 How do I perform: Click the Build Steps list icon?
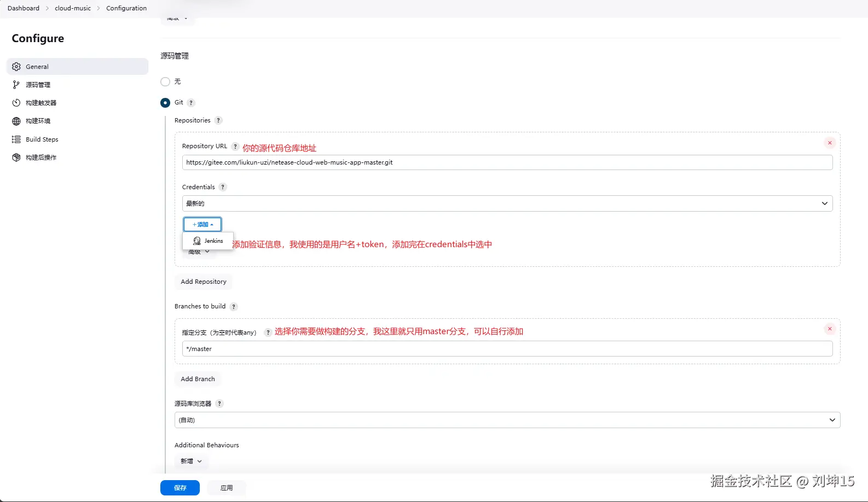point(16,139)
